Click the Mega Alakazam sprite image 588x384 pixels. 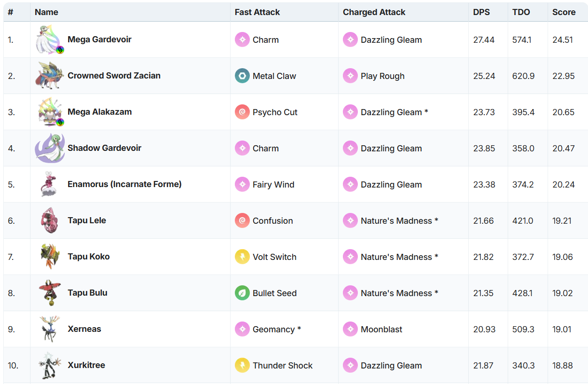tap(50, 112)
